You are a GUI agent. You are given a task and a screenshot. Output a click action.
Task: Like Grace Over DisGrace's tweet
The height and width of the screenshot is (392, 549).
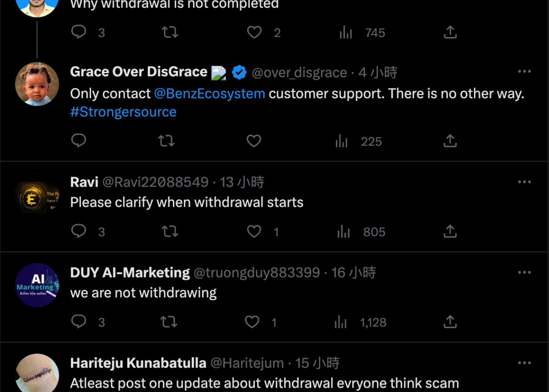click(x=254, y=141)
